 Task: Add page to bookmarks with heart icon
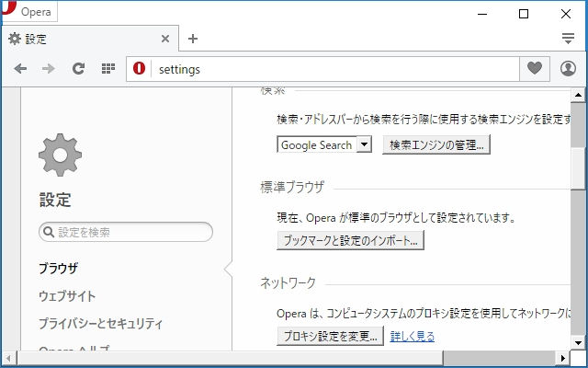click(x=535, y=68)
